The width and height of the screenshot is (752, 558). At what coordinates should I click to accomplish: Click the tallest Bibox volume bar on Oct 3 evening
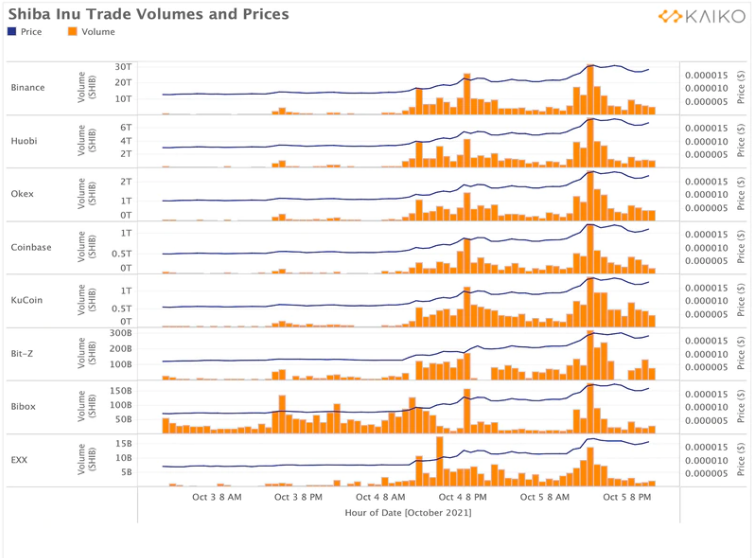click(x=282, y=414)
